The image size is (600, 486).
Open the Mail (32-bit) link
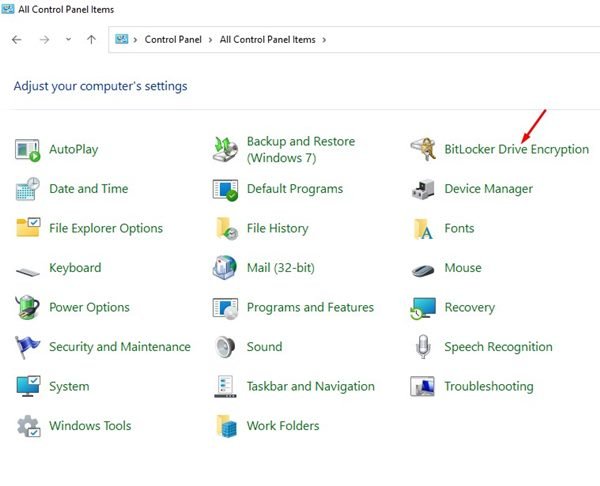280,268
